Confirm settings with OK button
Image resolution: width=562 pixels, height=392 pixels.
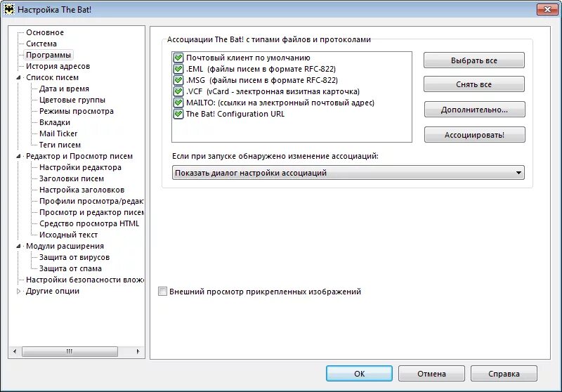point(359,373)
